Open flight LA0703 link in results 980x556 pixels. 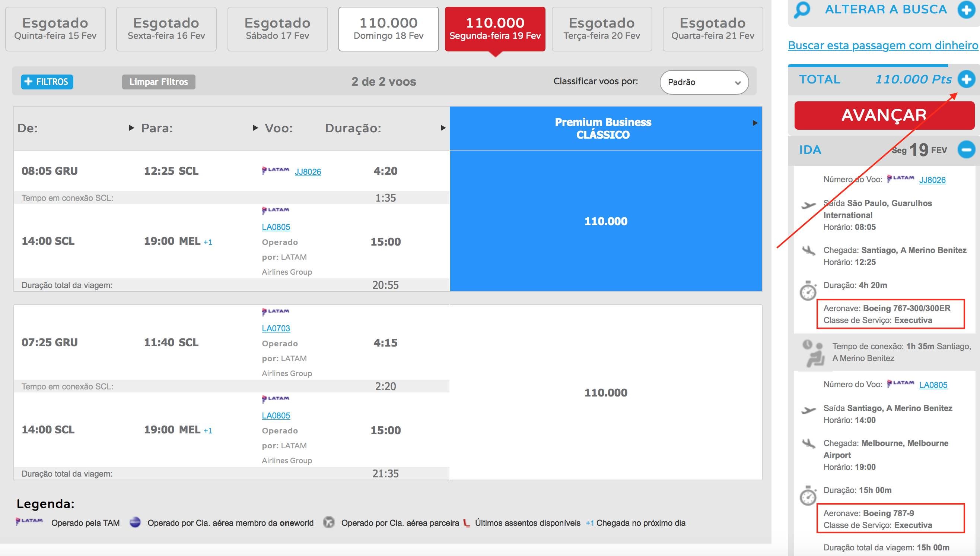click(x=276, y=328)
